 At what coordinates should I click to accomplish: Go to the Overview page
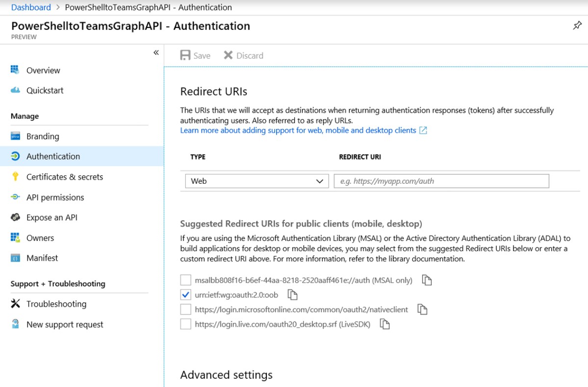pyautogui.click(x=43, y=71)
